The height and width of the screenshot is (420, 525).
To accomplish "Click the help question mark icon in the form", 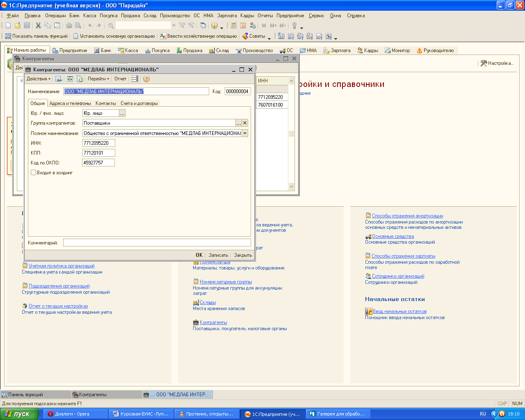I will (146, 79).
